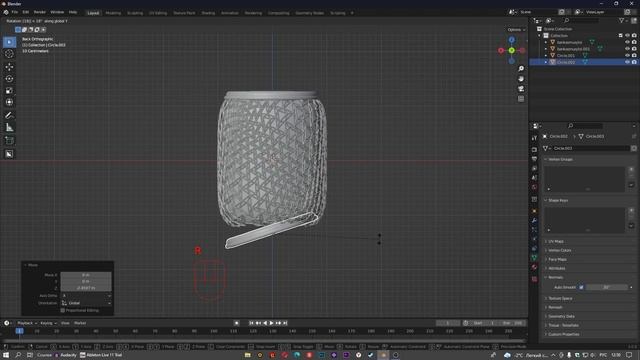This screenshot has height=360, width=640.
Task: Open the Tool properties tab
Action: (534, 139)
